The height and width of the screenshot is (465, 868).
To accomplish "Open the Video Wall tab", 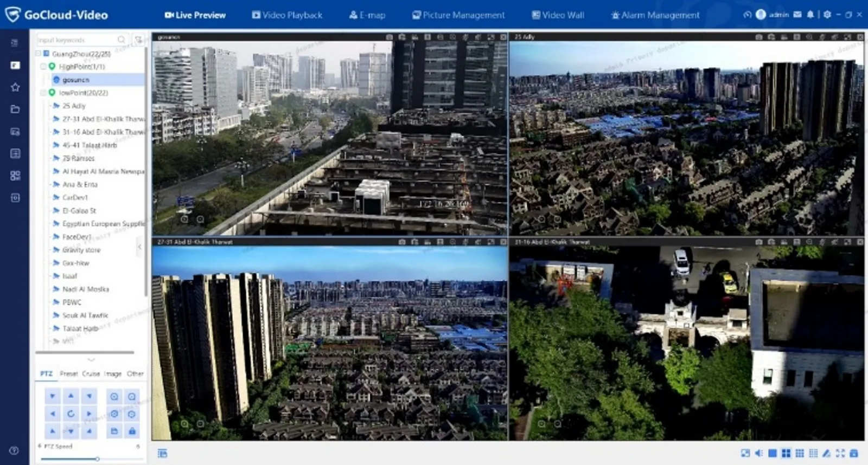I will (558, 15).
